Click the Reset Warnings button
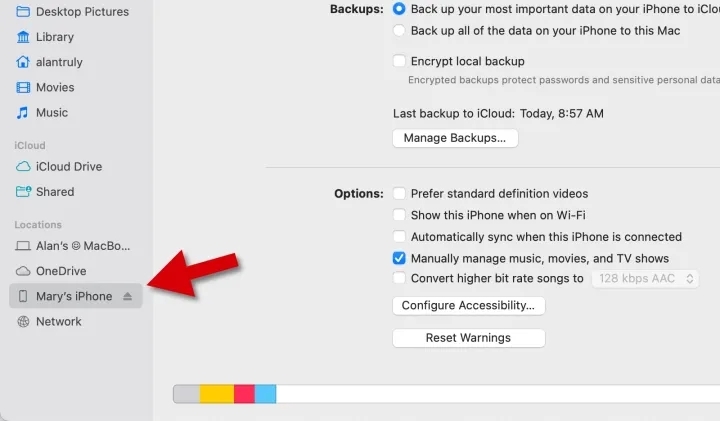 click(x=468, y=338)
